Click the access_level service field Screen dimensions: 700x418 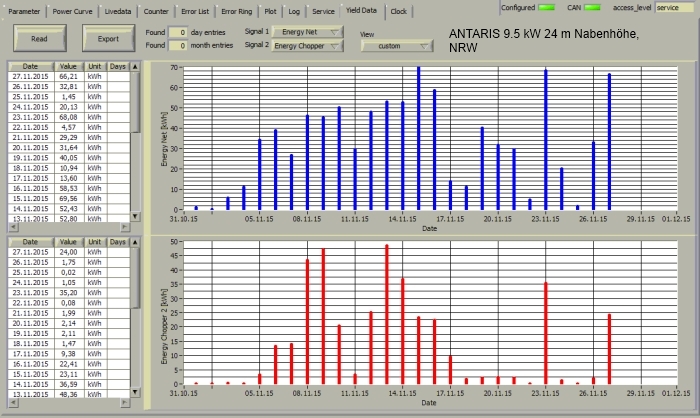pos(674,8)
